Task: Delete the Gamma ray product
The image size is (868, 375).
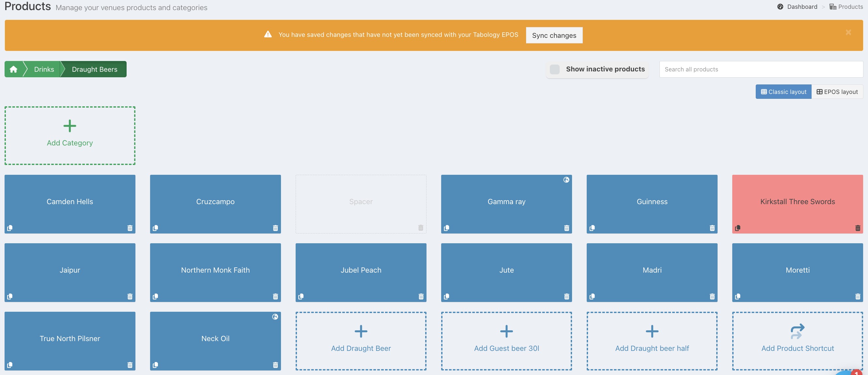Action: (567, 228)
